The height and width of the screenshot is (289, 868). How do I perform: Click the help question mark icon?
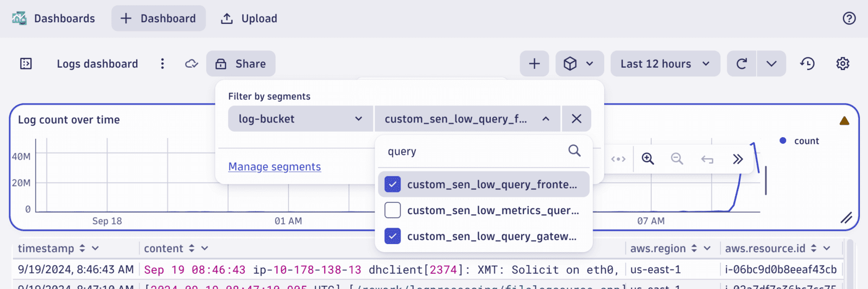click(849, 18)
